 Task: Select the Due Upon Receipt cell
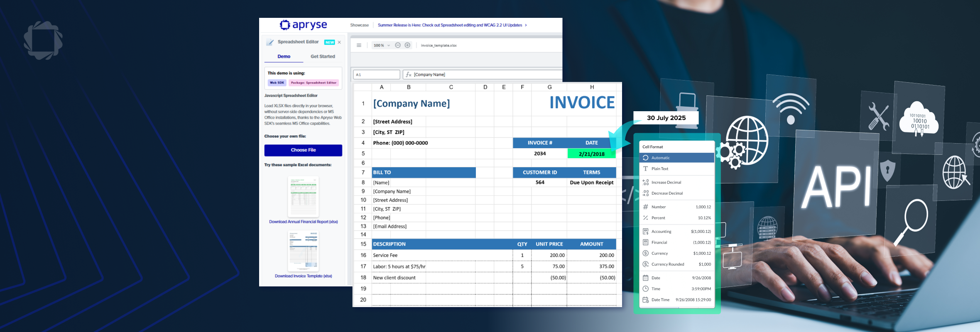pyautogui.click(x=592, y=183)
